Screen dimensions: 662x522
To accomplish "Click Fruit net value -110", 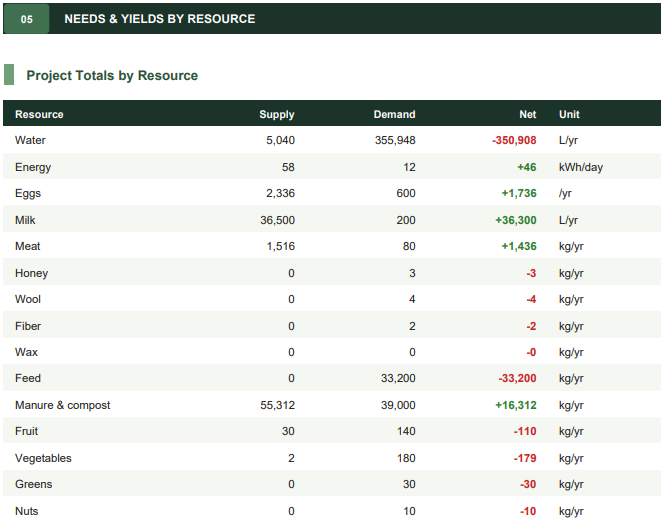I will (x=525, y=431).
